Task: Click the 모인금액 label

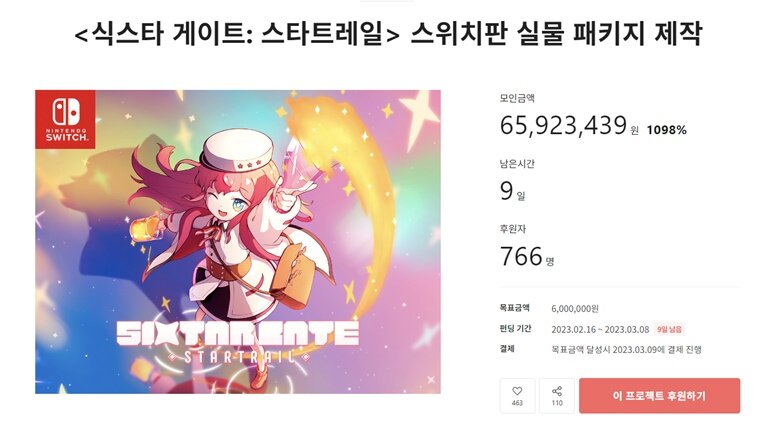Action: tap(517, 98)
